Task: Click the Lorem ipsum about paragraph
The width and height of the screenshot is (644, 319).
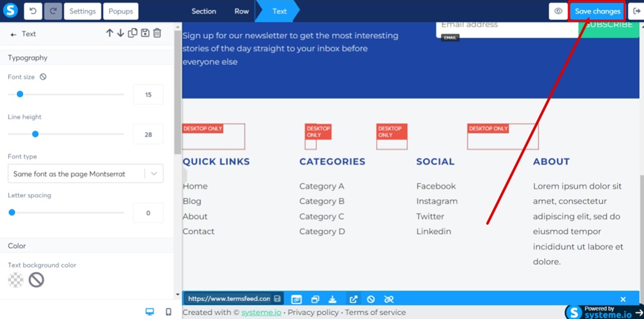Action: coord(578,224)
